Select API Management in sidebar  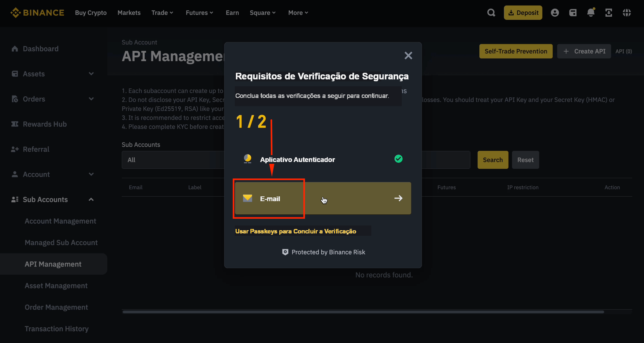coord(53,264)
